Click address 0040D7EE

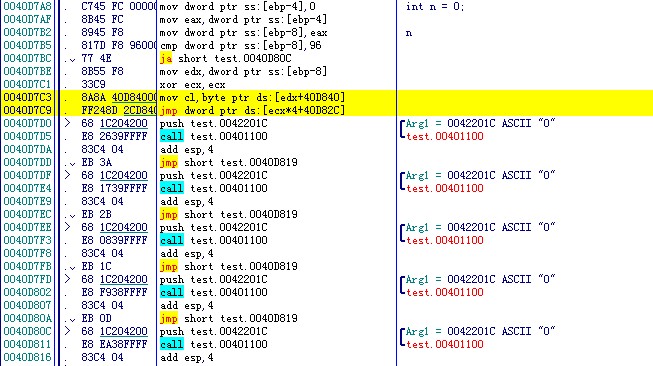click(x=27, y=227)
